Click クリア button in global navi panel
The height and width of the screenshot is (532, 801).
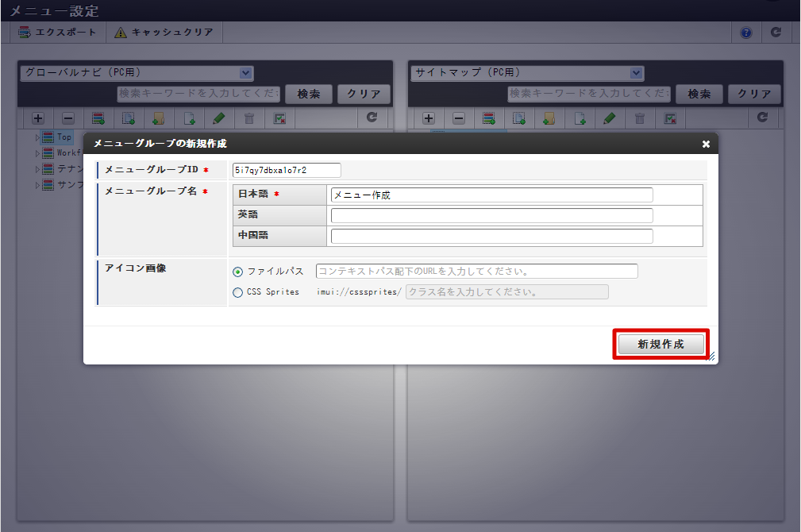coord(364,94)
